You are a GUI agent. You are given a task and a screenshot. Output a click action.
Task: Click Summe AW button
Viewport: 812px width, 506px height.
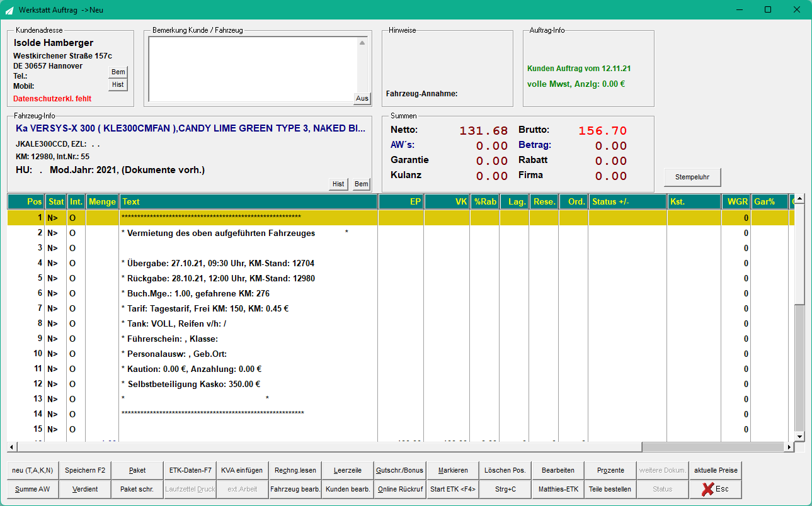coord(33,489)
